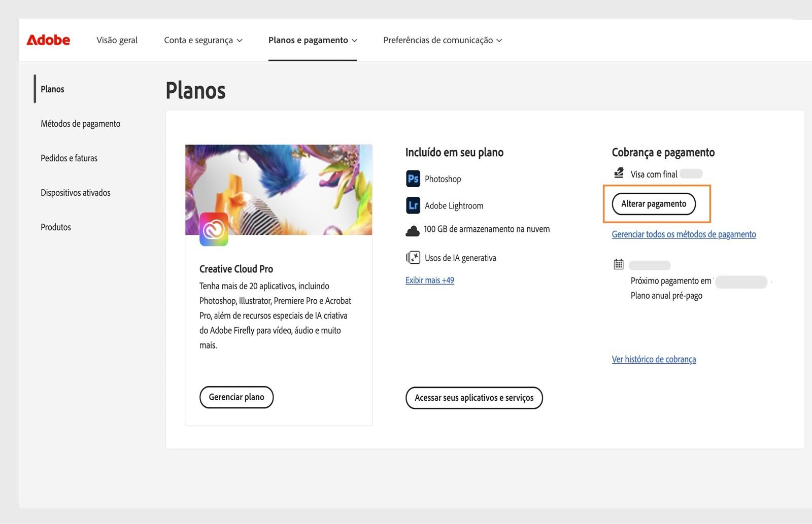Screen dimensions: 812x524
Task: Click the generative AI uses icon
Action: coord(413,258)
